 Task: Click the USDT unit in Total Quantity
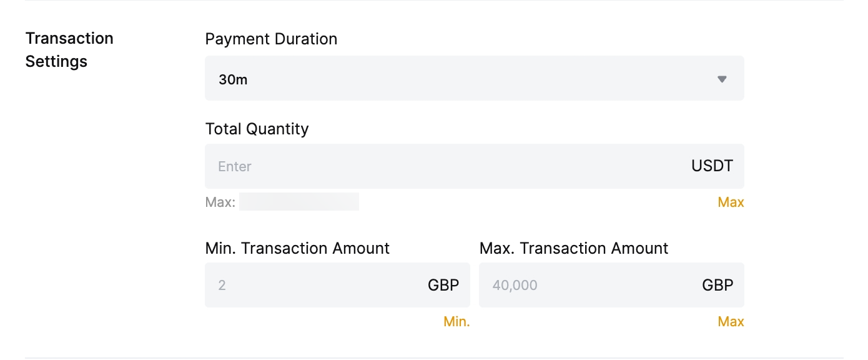pyautogui.click(x=712, y=166)
